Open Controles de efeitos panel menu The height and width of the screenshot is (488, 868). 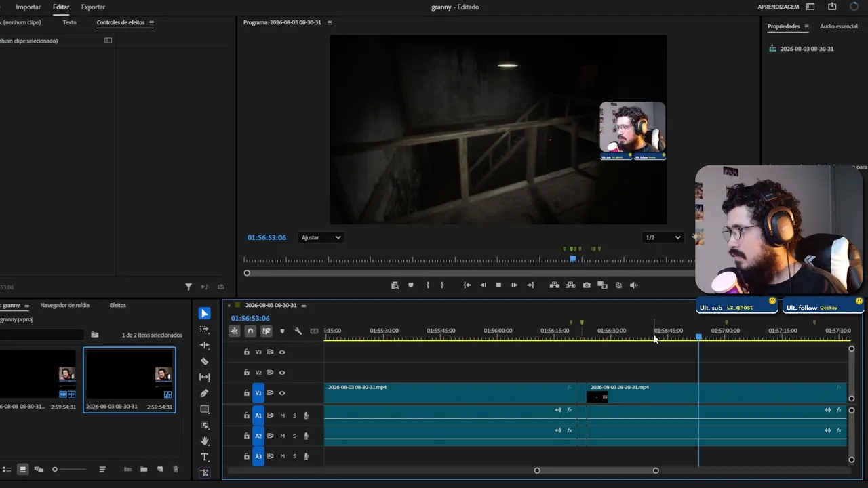151,22
